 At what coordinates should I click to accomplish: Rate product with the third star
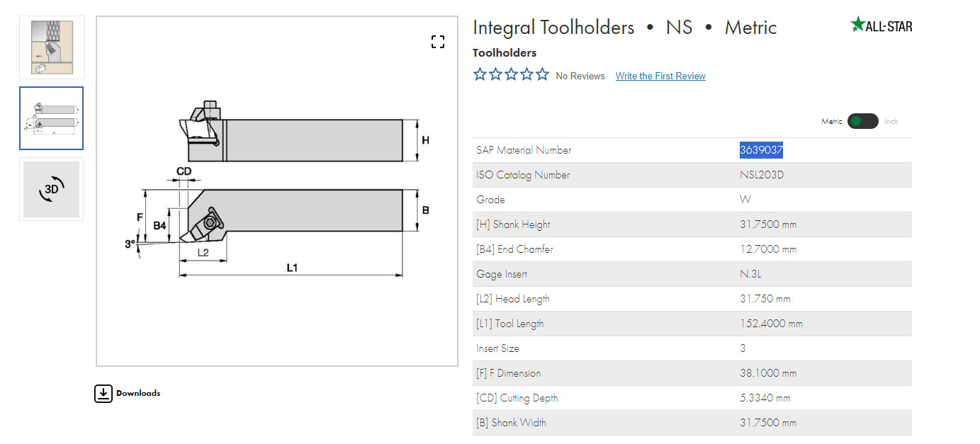pos(512,74)
